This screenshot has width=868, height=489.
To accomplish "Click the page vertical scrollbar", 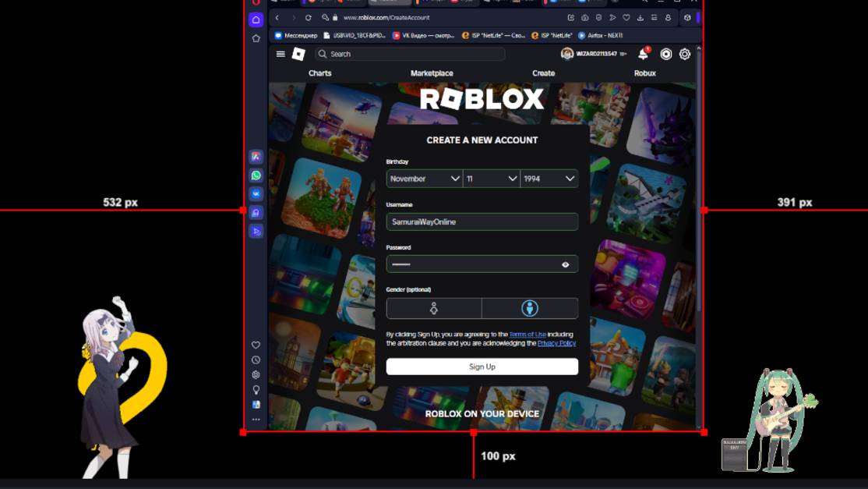I will pos(699,182).
